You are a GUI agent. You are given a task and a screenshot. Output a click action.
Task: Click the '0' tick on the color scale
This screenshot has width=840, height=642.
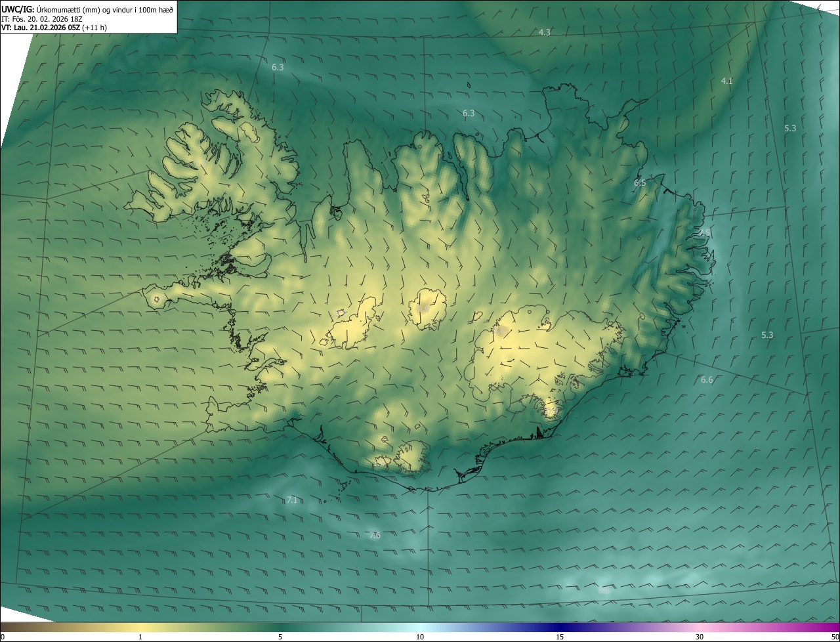point(3,637)
